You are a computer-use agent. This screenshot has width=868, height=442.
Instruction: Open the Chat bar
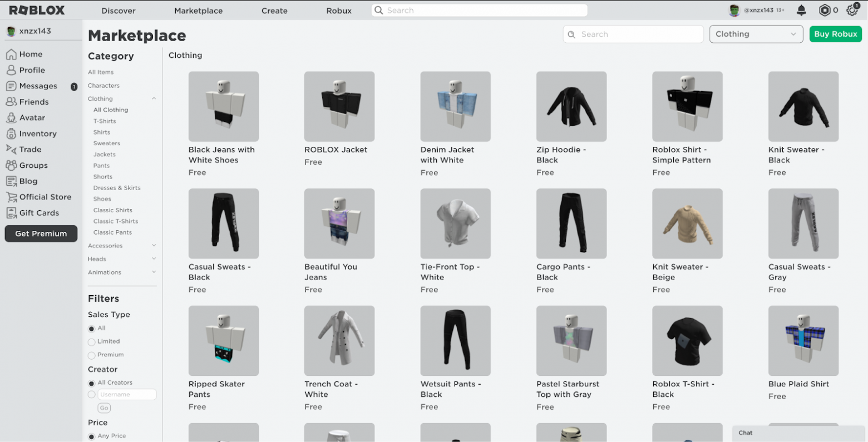click(x=798, y=433)
